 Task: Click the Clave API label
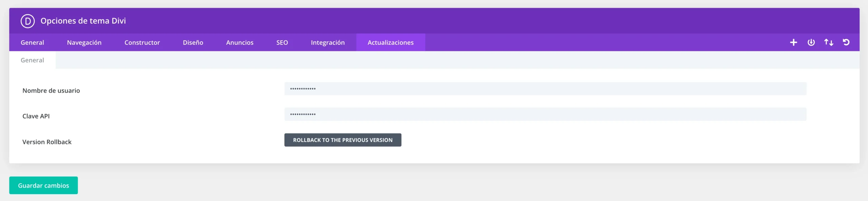coord(36,116)
